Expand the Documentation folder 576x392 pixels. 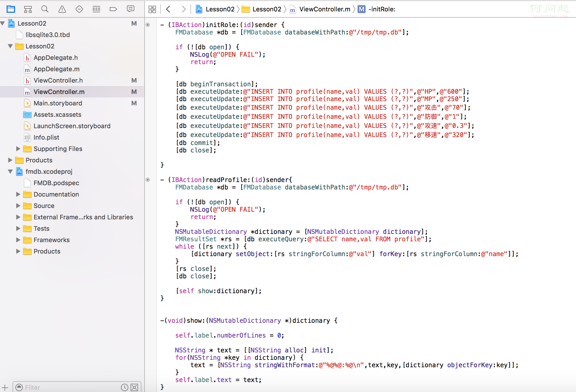[18, 194]
